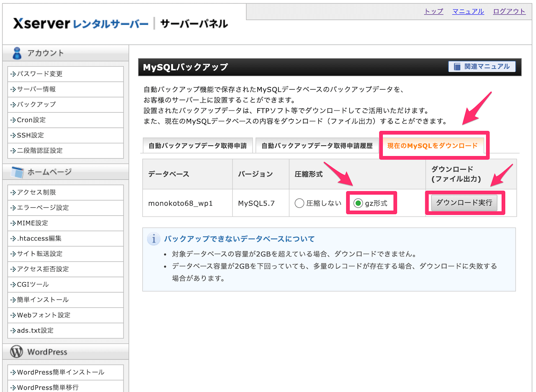
Task: Open 二段階認証設定 in the sidebar
Action: (66, 150)
